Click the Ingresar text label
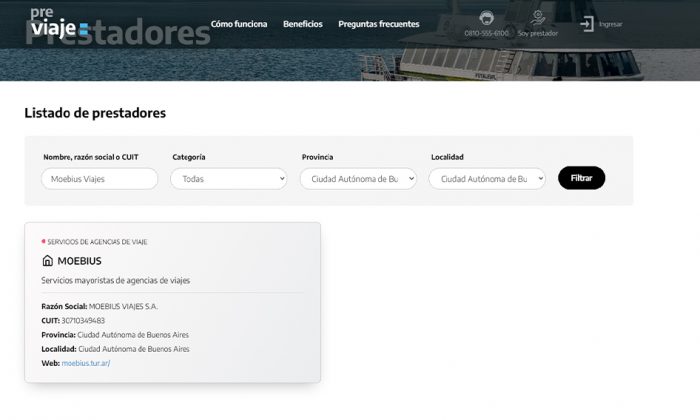This screenshot has width=700, height=420. [610, 23]
